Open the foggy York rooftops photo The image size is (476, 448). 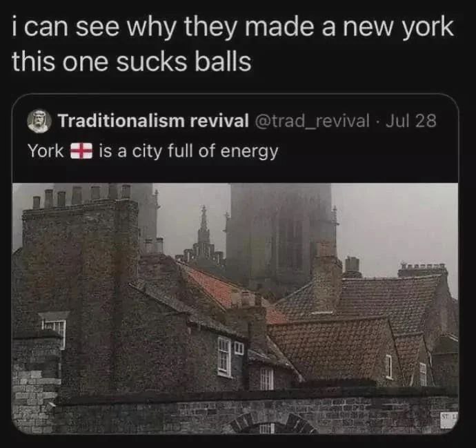click(x=235, y=309)
